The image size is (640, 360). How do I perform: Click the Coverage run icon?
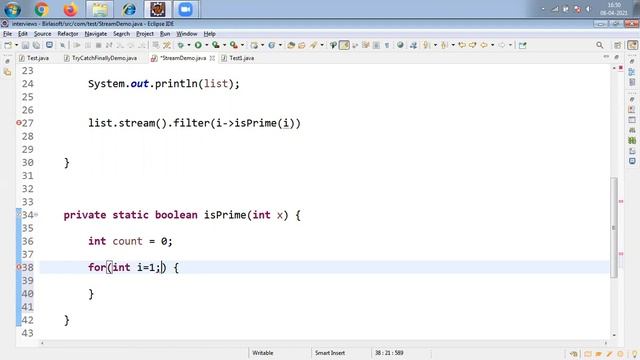point(216,45)
